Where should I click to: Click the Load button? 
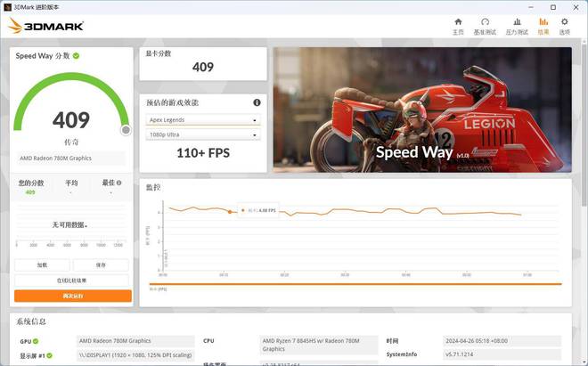pos(42,265)
